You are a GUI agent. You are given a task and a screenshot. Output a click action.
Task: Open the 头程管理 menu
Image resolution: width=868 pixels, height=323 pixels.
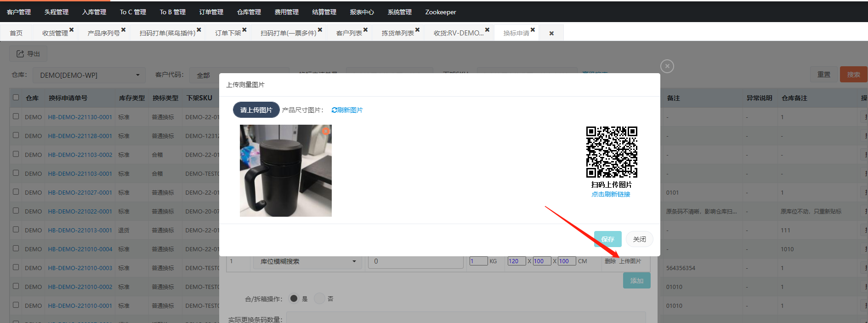pos(57,12)
